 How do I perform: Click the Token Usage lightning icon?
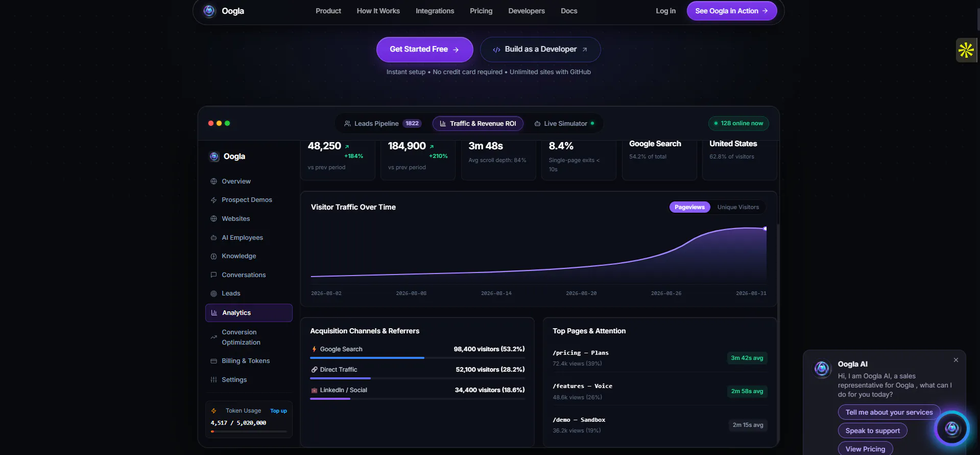213,411
